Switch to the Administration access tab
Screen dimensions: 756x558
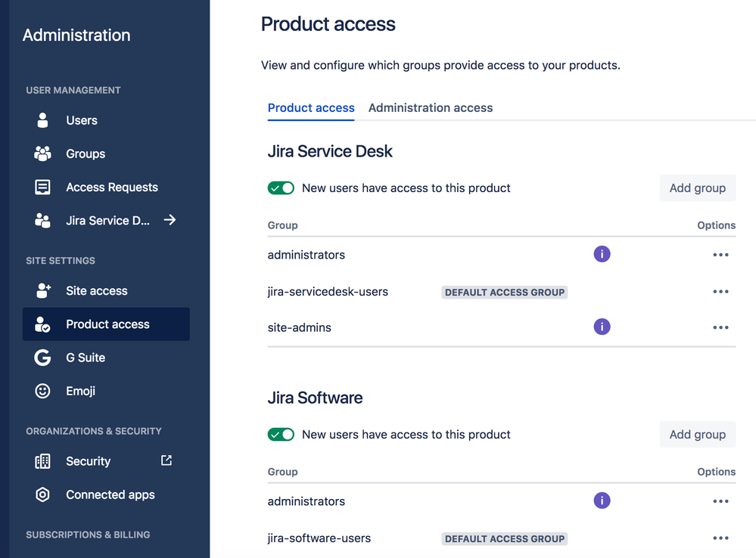(430, 107)
